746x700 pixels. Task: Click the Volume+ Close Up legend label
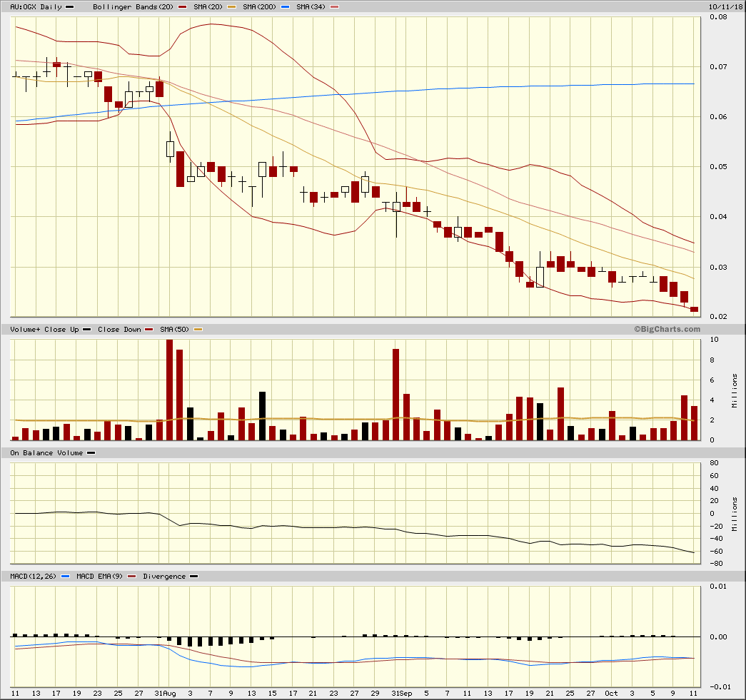44,329
